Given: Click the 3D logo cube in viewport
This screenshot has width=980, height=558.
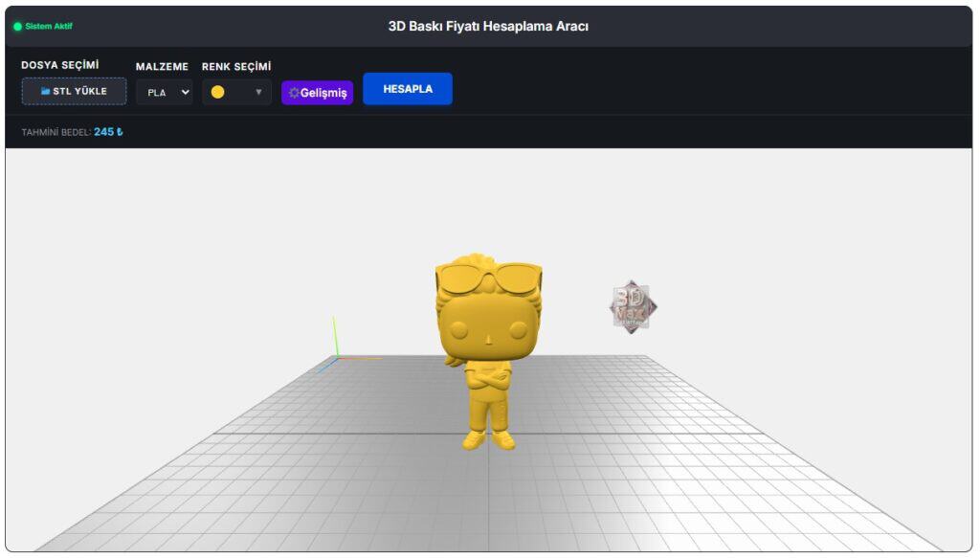Looking at the screenshot, I should [x=633, y=307].
